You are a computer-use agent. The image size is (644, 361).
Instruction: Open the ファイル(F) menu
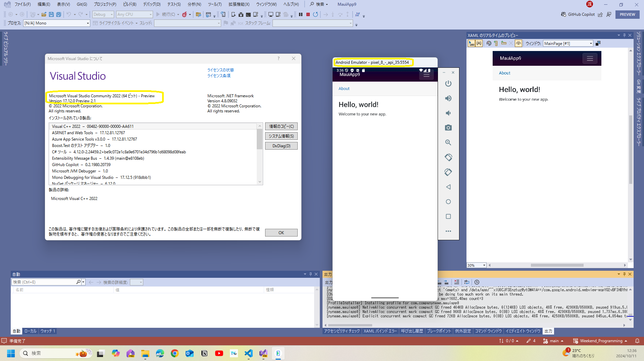[22, 4]
